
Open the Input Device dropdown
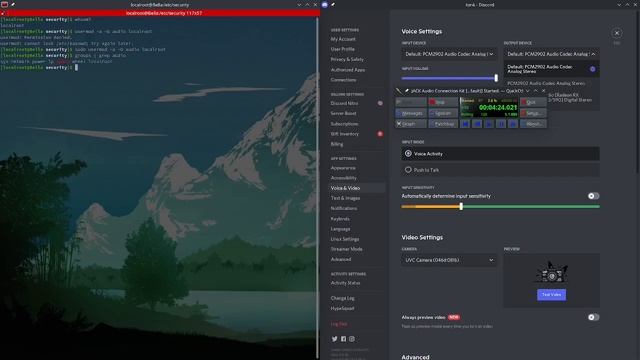point(449,54)
